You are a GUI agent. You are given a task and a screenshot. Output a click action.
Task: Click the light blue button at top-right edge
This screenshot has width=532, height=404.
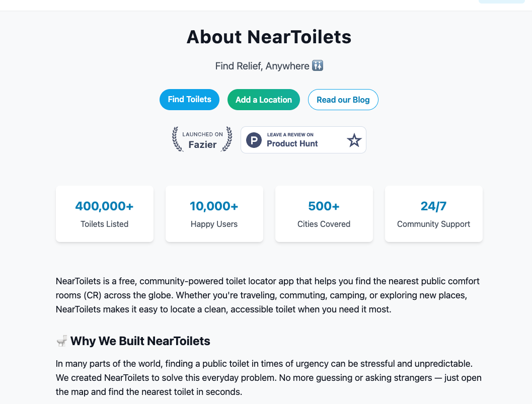[x=502, y=2]
